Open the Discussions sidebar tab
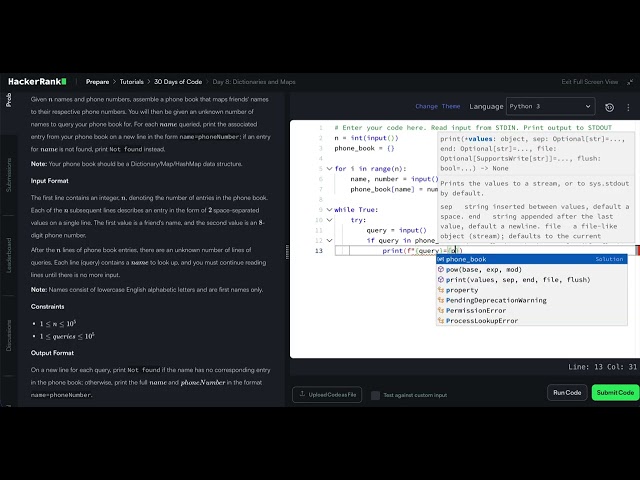 pos(9,335)
